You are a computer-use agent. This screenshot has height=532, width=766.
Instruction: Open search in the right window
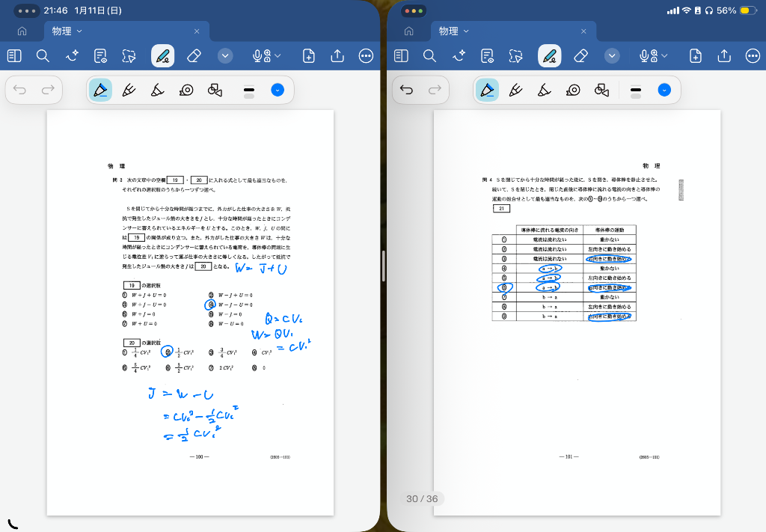click(x=429, y=56)
